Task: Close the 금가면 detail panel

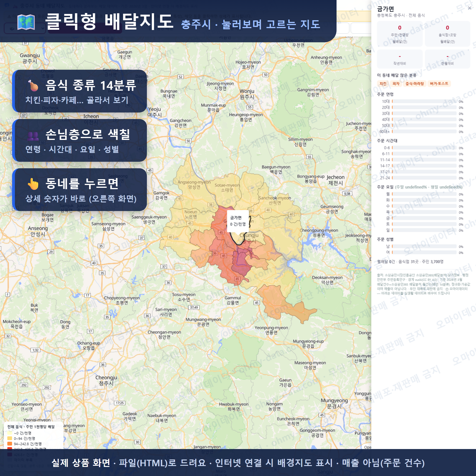Action: [469, 8]
